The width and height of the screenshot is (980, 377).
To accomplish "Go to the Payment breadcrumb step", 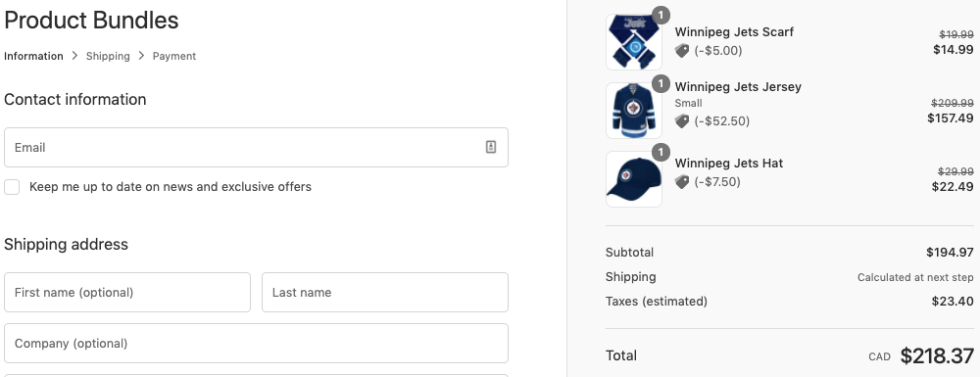I will (x=174, y=56).
